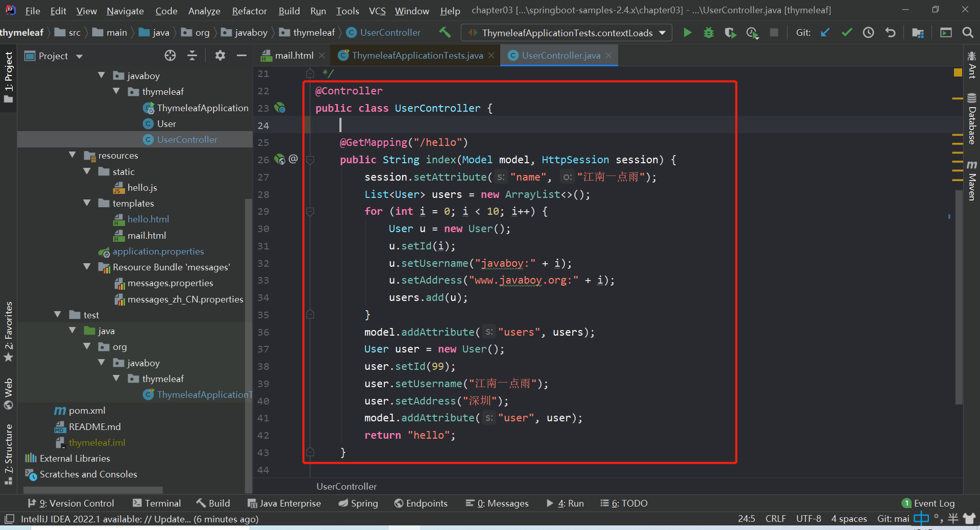
Task: Toggle the 1: Project tool window
Action: tap(8, 77)
